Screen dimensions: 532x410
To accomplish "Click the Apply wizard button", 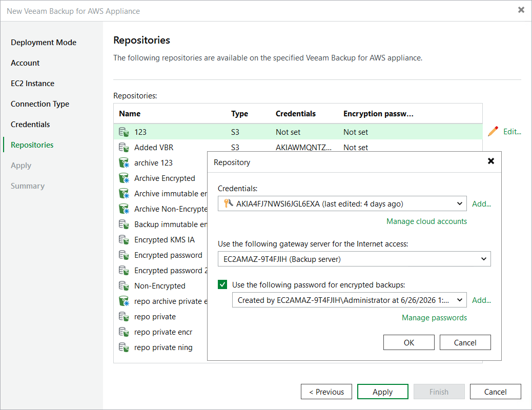I will coord(383,392).
